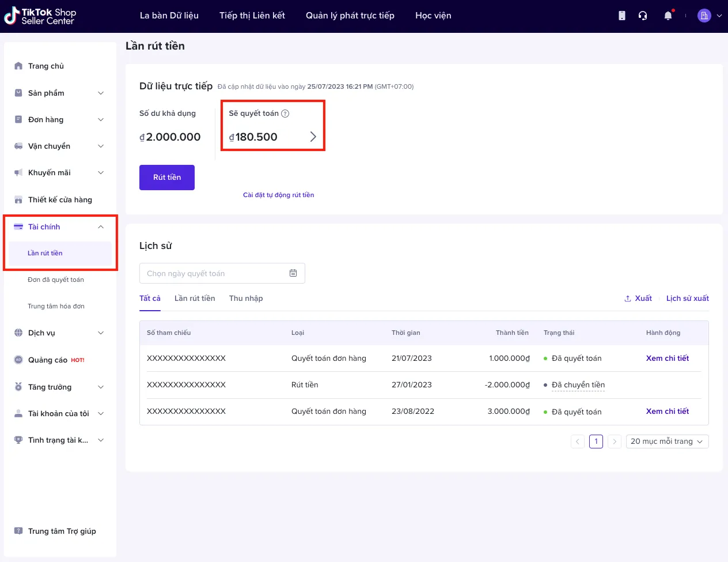This screenshot has width=728, height=562.
Task: Expand the Đơn hàng menu chevron
Action: [x=101, y=119]
